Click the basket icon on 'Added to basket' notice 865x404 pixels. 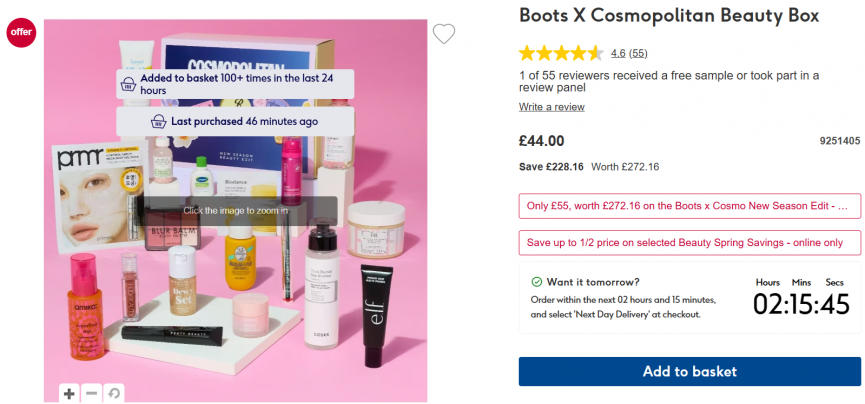(x=128, y=84)
